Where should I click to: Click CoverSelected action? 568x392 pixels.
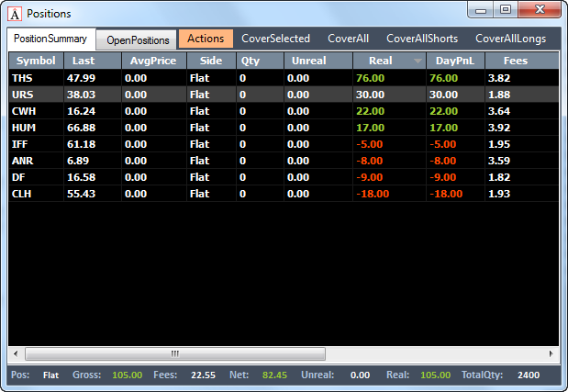(x=275, y=39)
